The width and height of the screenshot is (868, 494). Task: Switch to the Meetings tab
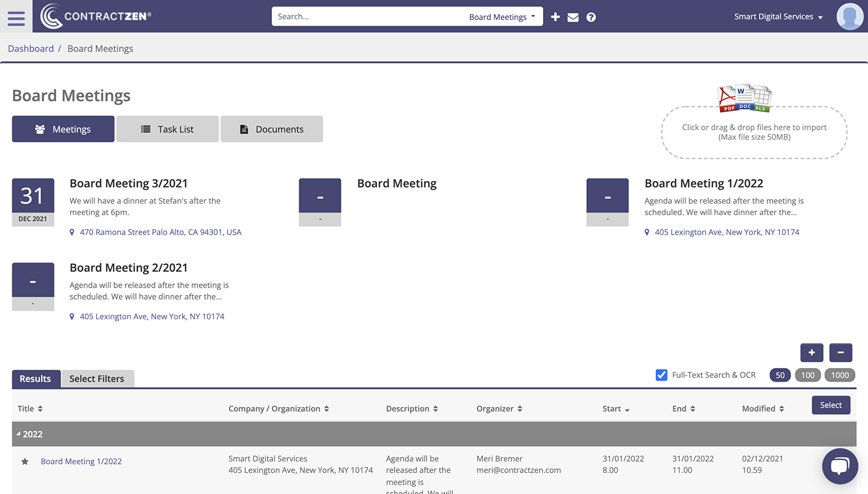point(63,129)
